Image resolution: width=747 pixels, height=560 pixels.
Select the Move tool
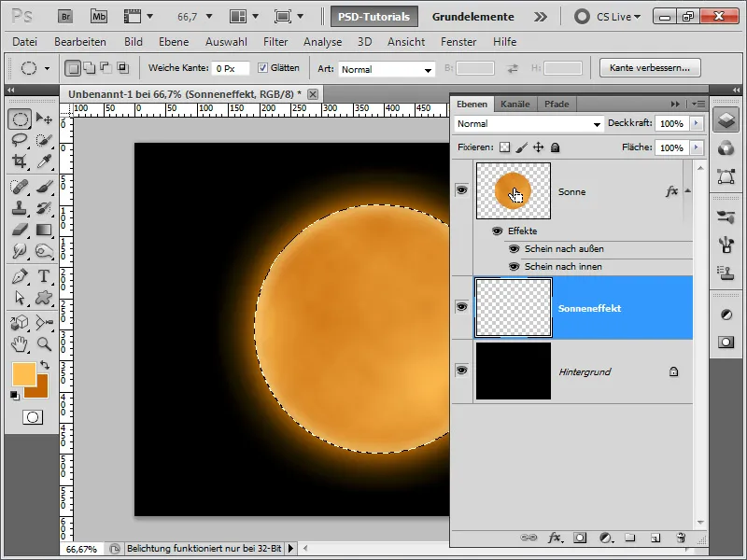point(44,119)
